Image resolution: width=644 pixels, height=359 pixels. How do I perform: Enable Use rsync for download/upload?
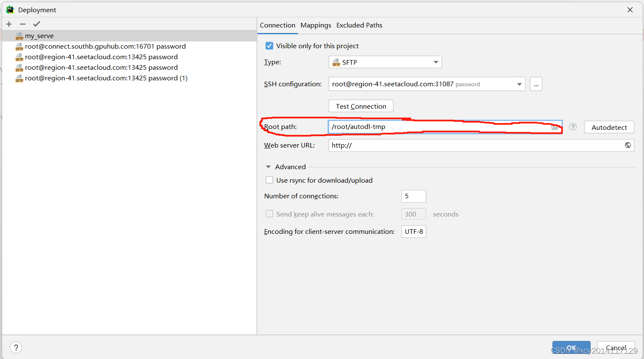click(269, 180)
